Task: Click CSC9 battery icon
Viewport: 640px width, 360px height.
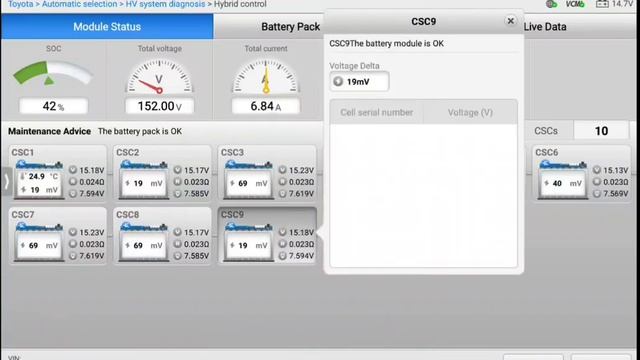Action: click(249, 242)
